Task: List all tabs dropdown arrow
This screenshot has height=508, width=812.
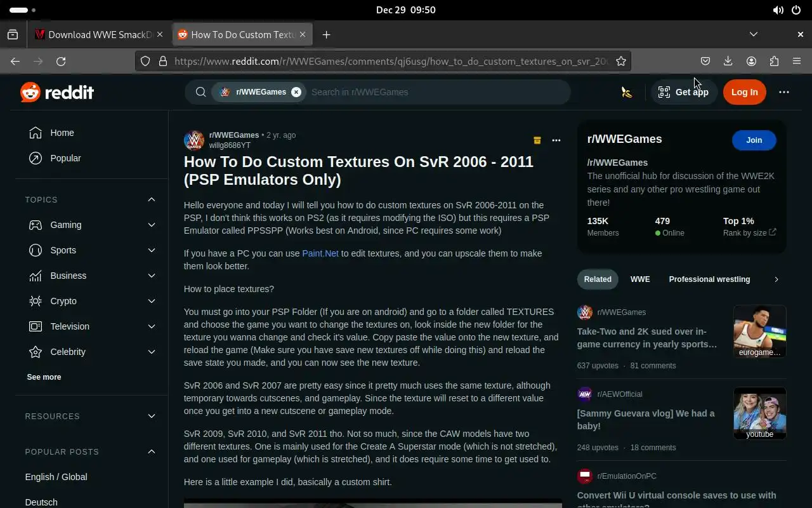Action: 754,34
